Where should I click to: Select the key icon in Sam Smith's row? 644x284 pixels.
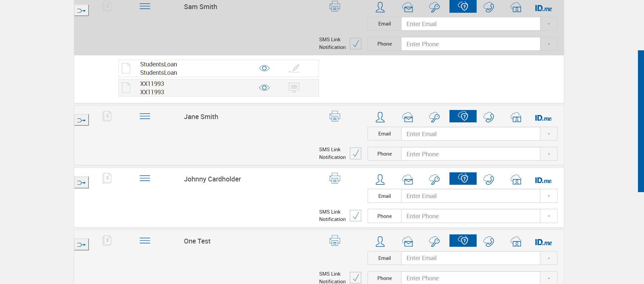click(434, 7)
